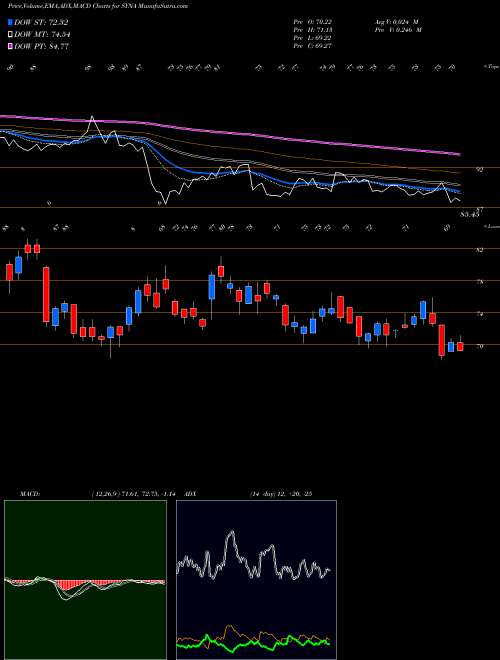
Task: Click the magenta DOW PT legend swatch
Action: [x=10, y=46]
